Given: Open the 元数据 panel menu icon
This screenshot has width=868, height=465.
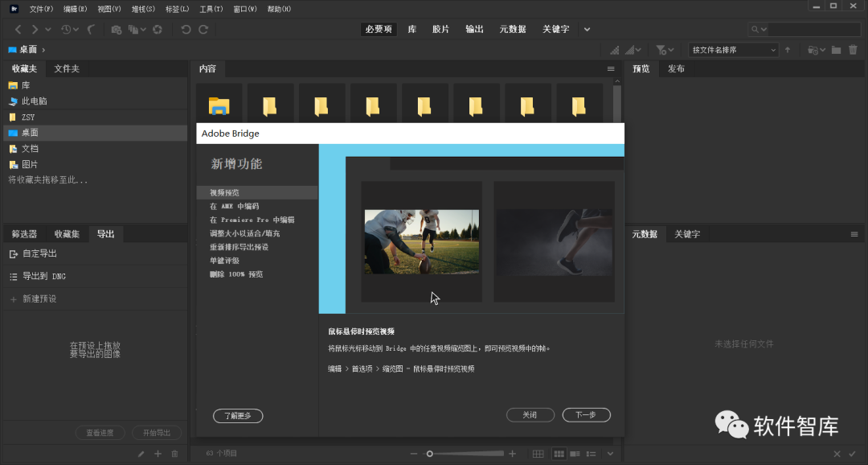Looking at the screenshot, I should [854, 234].
